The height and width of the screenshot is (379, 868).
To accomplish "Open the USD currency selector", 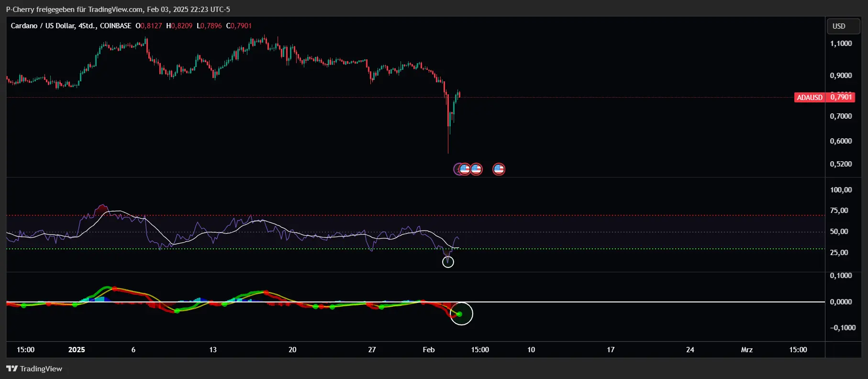I will pyautogui.click(x=844, y=26).
